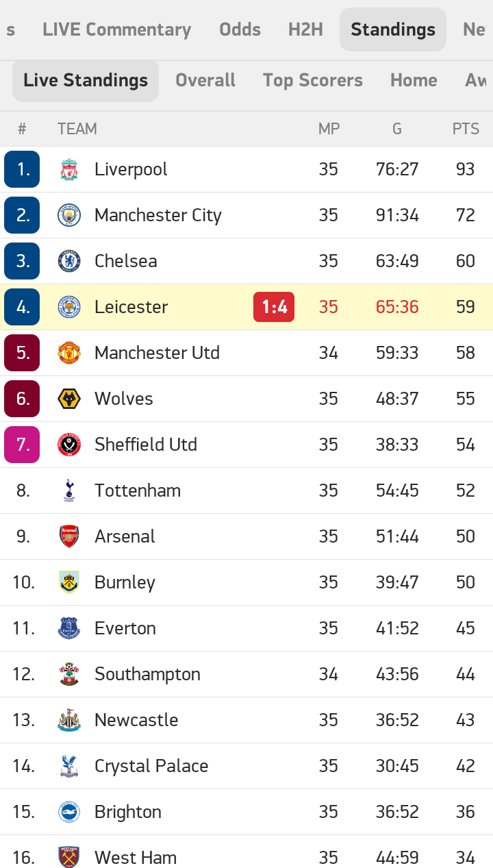This screenshot has height=868, width=493.
Task: Click the Manchester Utd club crest
Action: tap(69, 353)
